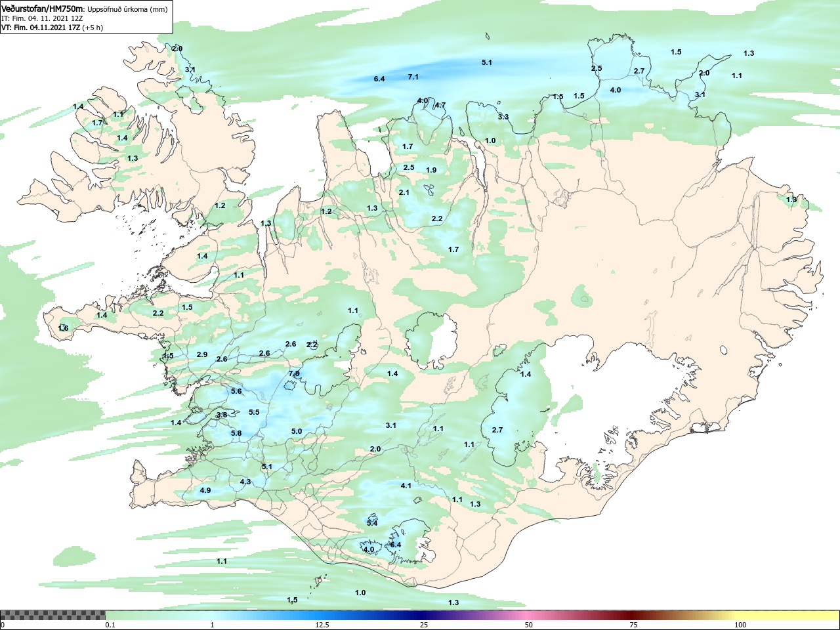Viewport: 840px width, 630px height.
Task: Click the 0.1 mark on the color scale
Action: pyautogui.click(x=110, y=625)
